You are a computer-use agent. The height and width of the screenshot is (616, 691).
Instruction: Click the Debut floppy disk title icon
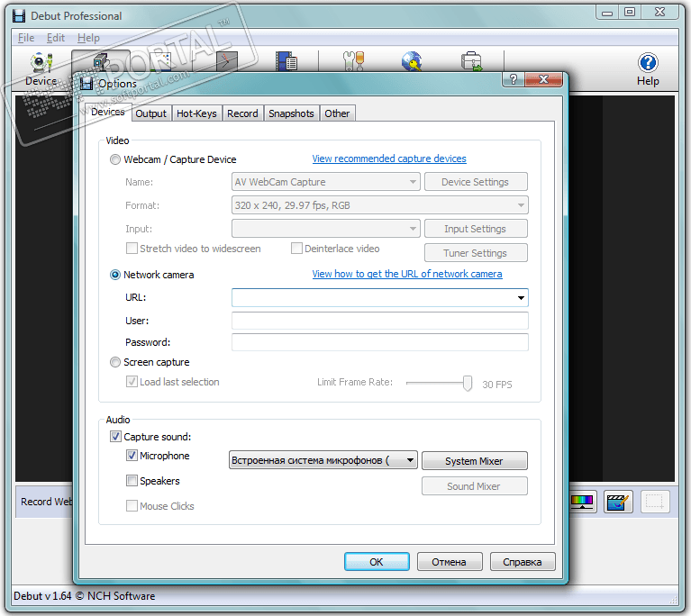pyautogui.click(x=19, y=16)
